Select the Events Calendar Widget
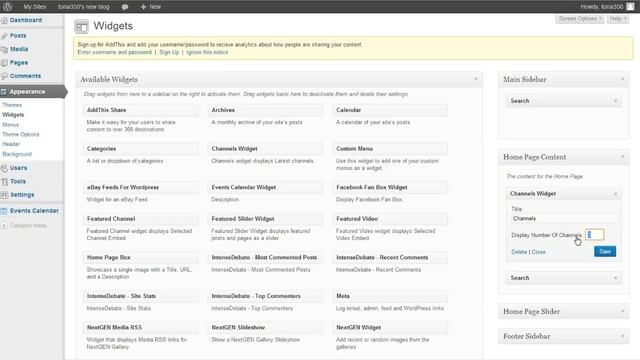 [x=265, y=187]
